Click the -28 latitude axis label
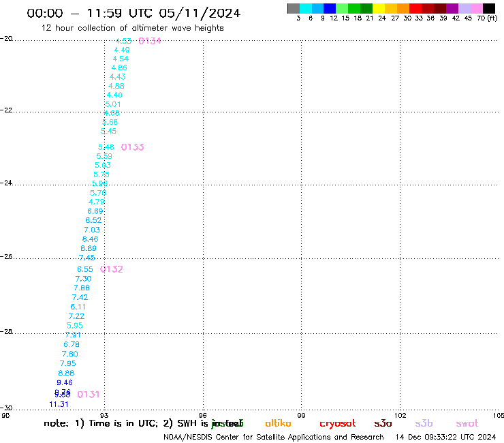The height and width of the screenshot is (443, 504). coord(6,331)
